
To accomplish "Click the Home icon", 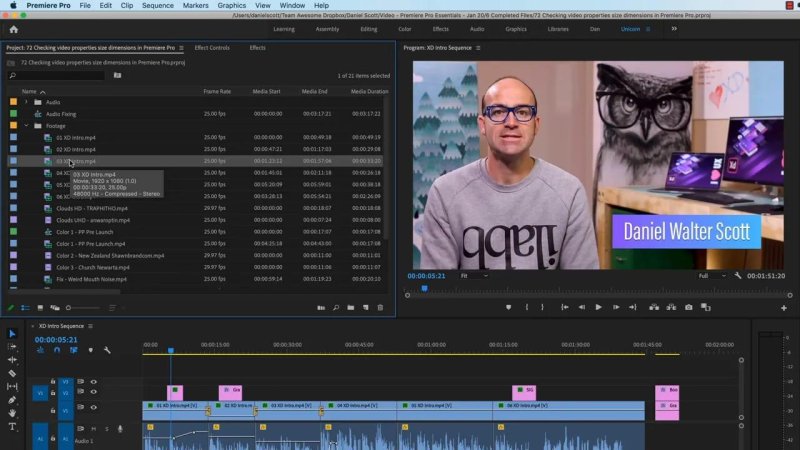I will pos(14,30).
